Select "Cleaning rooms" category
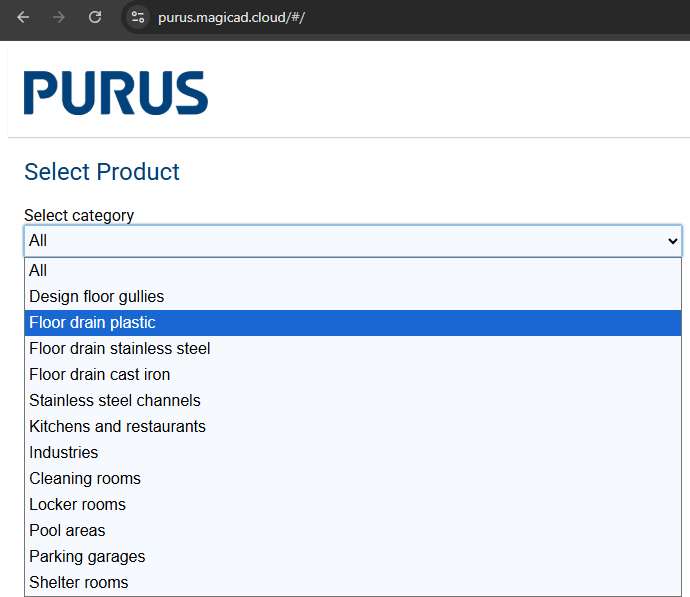This screenshot has height=597, width=690. point(353,478)
